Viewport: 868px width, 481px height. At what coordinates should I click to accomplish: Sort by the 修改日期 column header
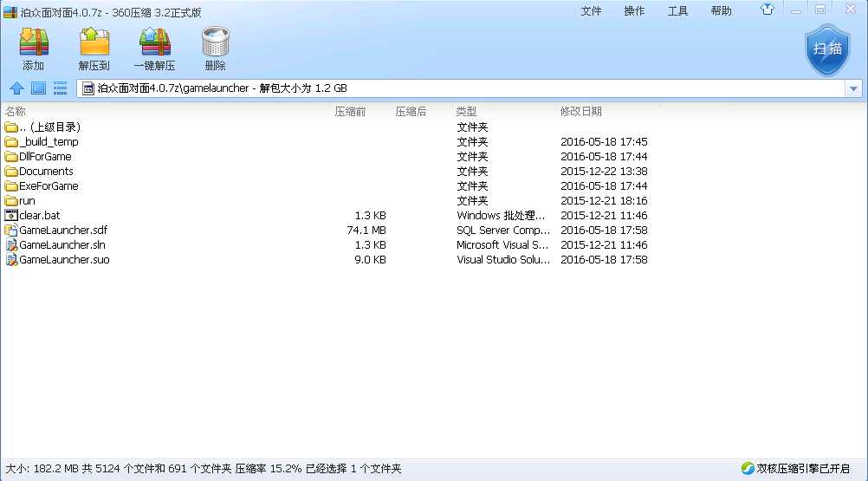(580, 112)
